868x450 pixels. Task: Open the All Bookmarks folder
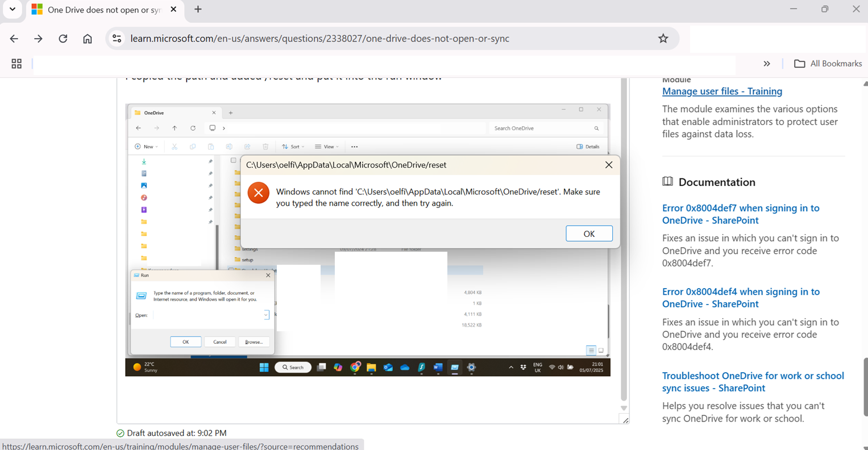(x=828, y=64)
